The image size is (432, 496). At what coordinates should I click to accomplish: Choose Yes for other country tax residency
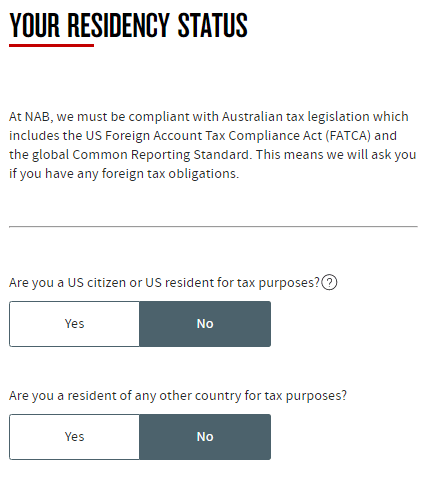coord(74,437)
